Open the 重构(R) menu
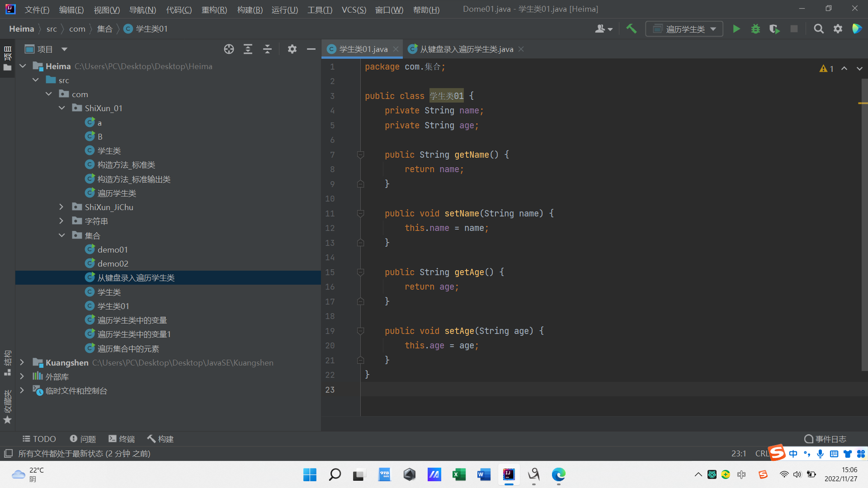Viewport: 868px width, 488px height. pyautogui.click(x=214, y=9)
